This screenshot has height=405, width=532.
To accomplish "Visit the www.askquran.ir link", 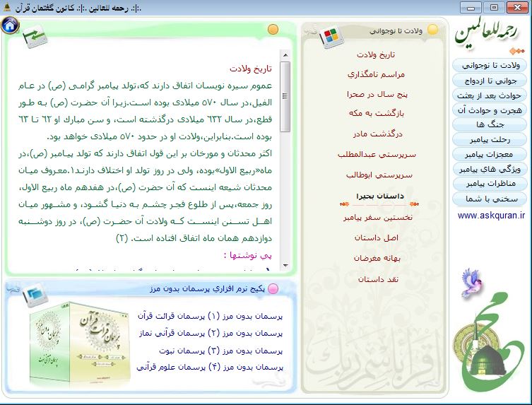I will point(491,216).
